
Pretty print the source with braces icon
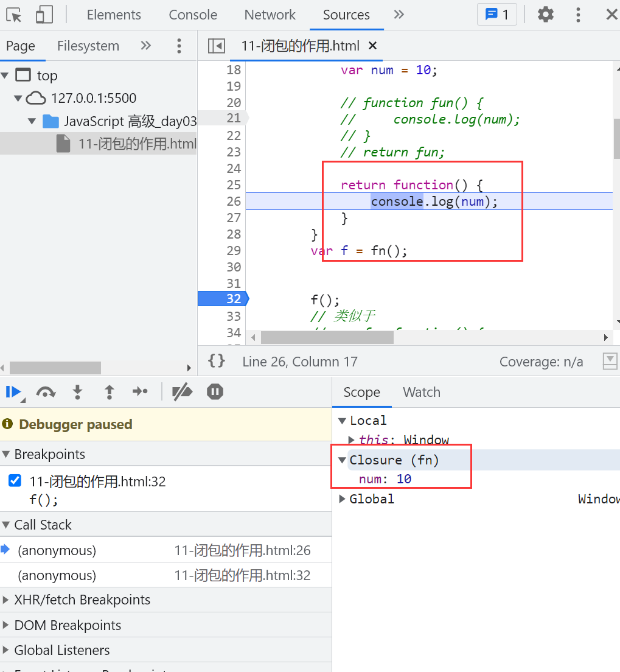(216, 361)
